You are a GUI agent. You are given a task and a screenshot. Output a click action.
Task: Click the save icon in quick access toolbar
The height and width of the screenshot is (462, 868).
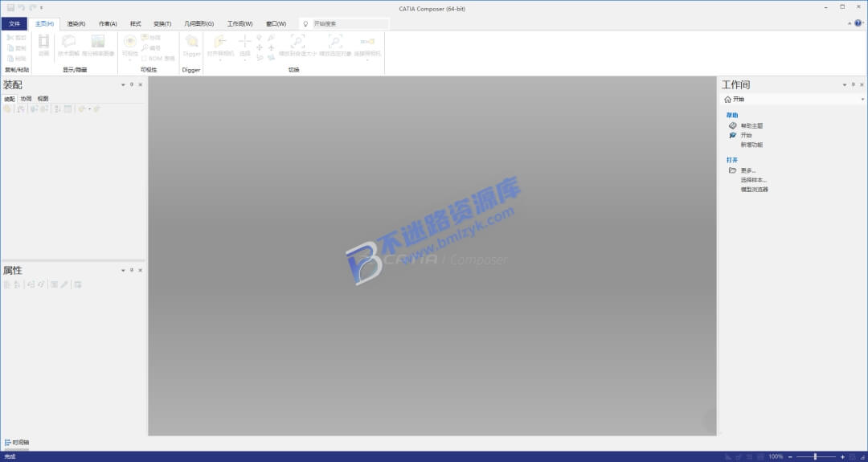point(10,8)
